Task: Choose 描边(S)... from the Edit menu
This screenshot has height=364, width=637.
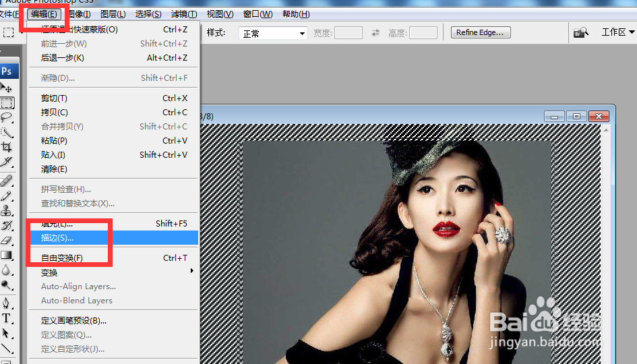Action: tap(114, 238)
